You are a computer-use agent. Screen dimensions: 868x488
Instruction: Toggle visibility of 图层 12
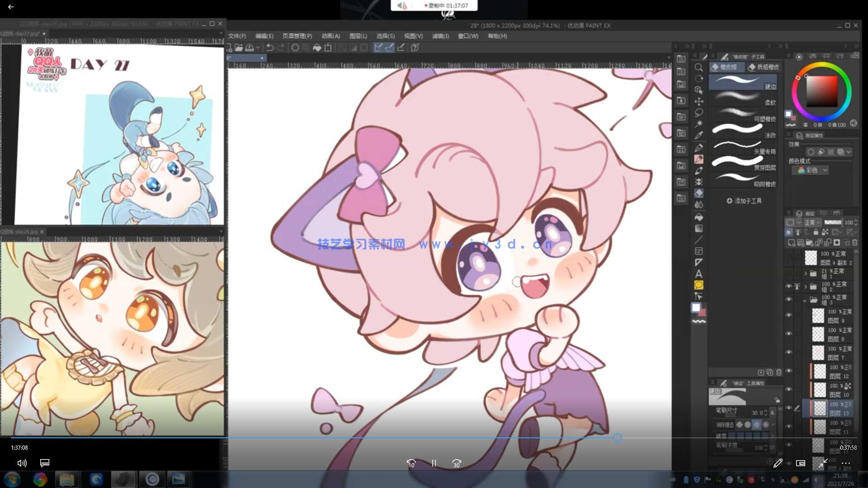coord(789,371)
